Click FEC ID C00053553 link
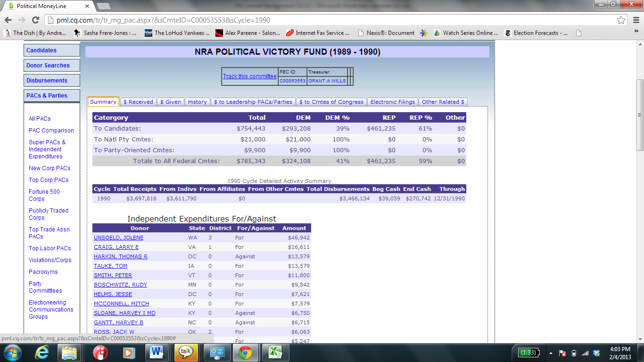644x362 pixels. (x=292, y=81)
